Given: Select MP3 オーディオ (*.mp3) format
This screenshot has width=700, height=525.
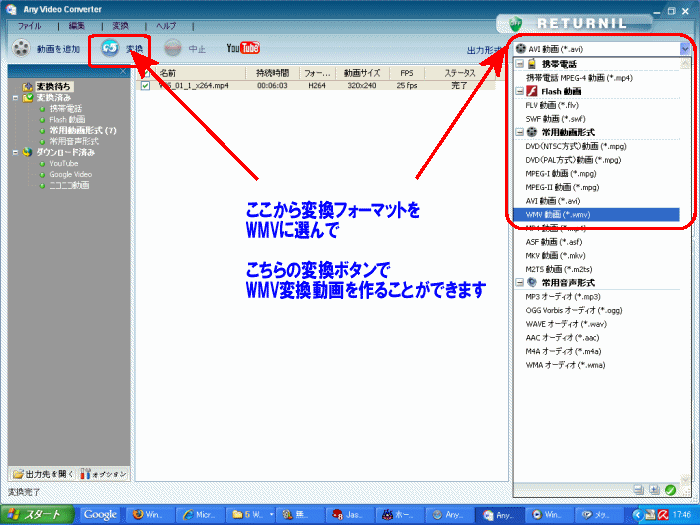Looking at the screenshot, I should [x=562, y=296].
